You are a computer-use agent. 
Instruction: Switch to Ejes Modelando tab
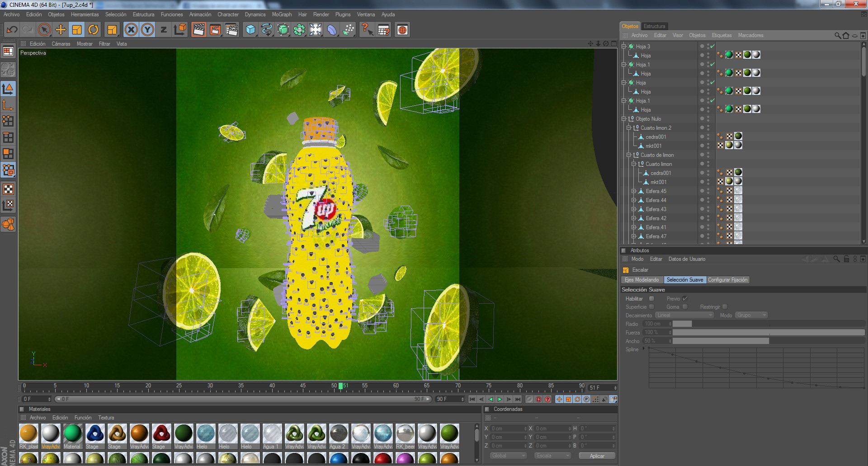[x=642, y=280]
